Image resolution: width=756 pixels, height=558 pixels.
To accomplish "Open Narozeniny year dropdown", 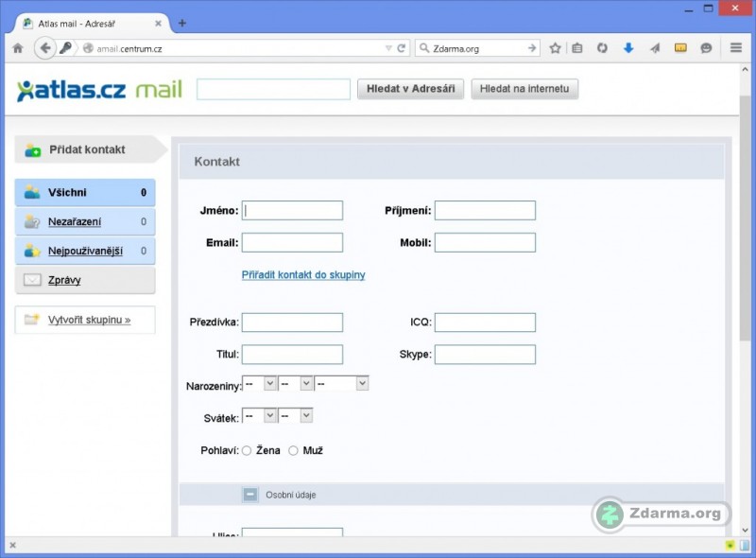I will 341,384.
